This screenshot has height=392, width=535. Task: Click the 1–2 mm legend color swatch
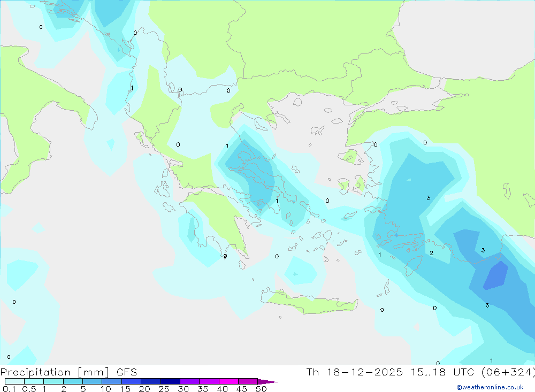(x=53, y=381)
